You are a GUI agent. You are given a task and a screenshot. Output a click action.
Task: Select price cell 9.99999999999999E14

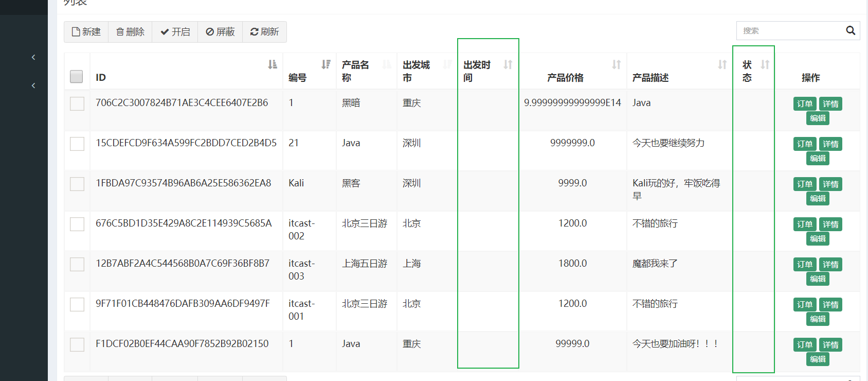[x=572, y=103]
